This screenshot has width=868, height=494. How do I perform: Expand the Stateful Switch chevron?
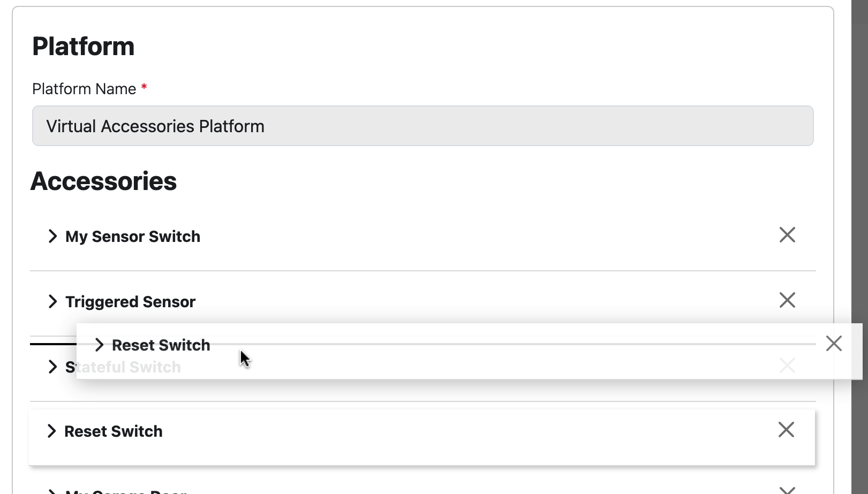click(52, 367)
